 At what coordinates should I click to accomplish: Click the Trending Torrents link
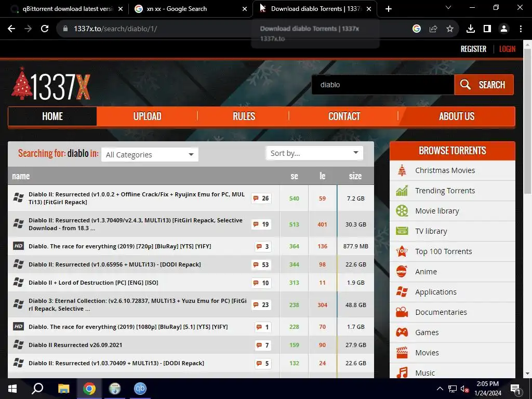click(x=445, y=191)
